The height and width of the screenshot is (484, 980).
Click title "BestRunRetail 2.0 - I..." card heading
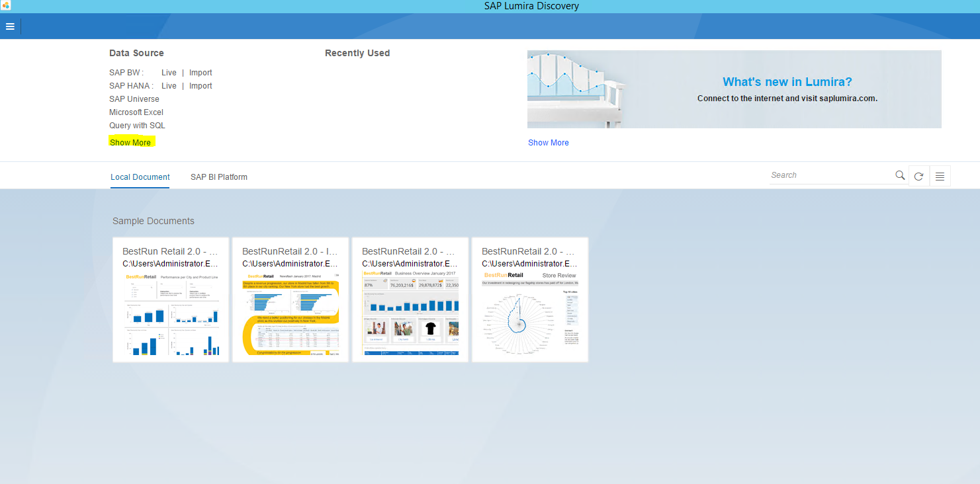(x=290, y=252)
